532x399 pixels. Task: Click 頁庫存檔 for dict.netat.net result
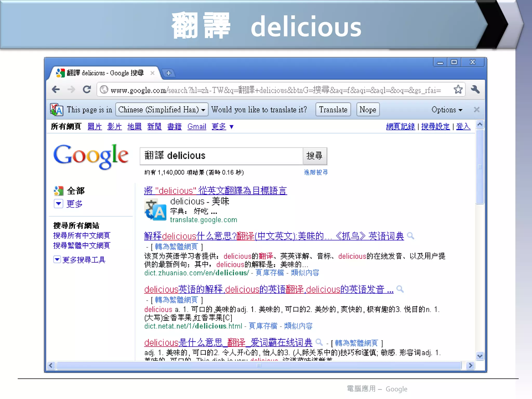tap(263, 326)
